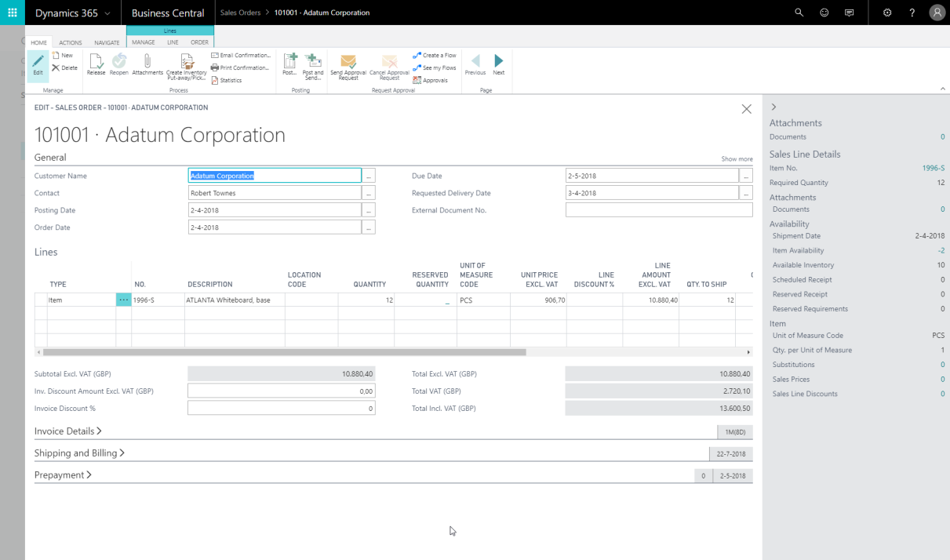The height and width of the screenshot is (560, 950).
Task: Expand the Shipping and Billing section
Action: [79, 453]
